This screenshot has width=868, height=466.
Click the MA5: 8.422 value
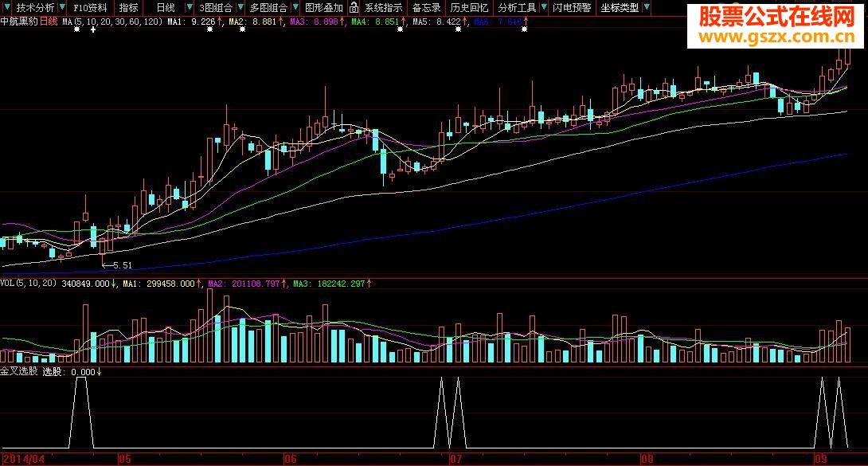(436, 22)
